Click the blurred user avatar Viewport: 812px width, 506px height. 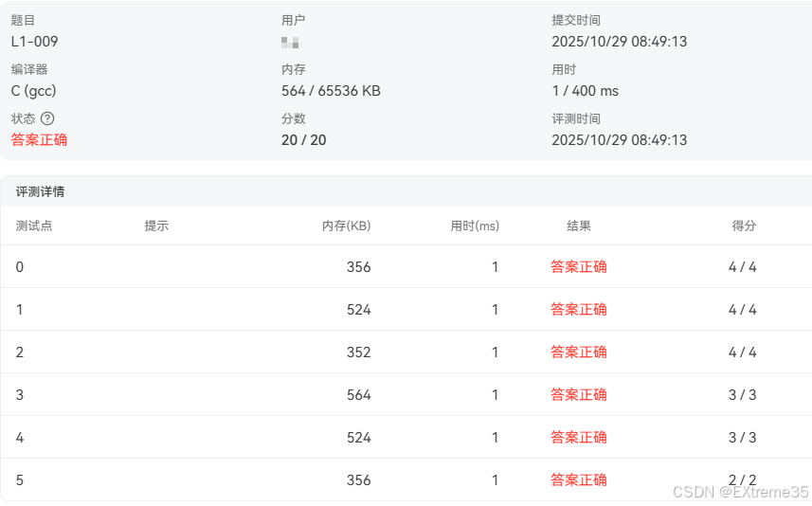[290, 42]
